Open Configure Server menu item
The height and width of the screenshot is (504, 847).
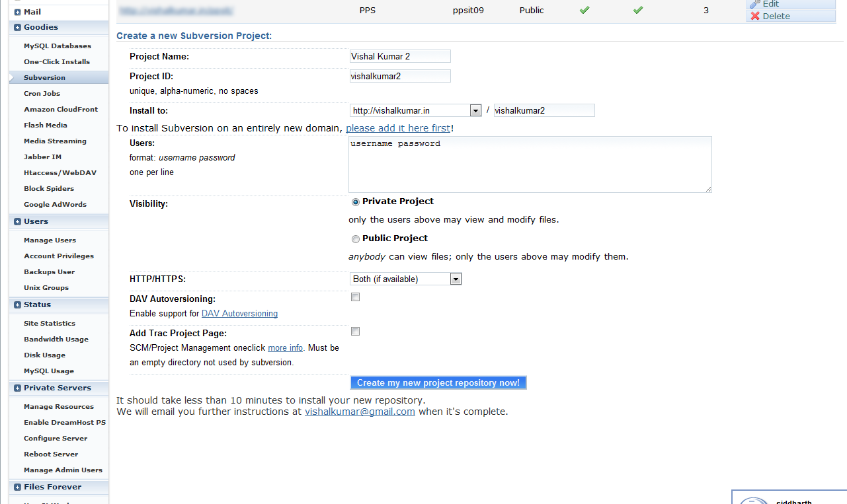tap(56, 438)
